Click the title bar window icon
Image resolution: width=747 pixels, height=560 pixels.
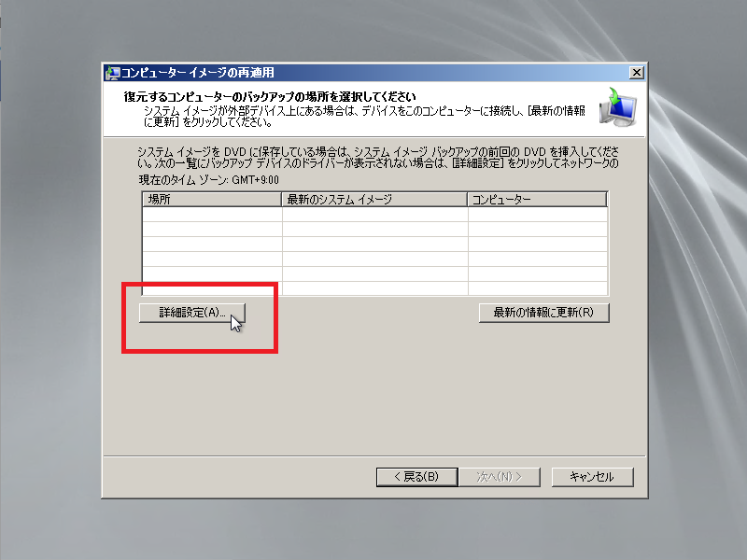pyautogui.click(x=112, y=73)
